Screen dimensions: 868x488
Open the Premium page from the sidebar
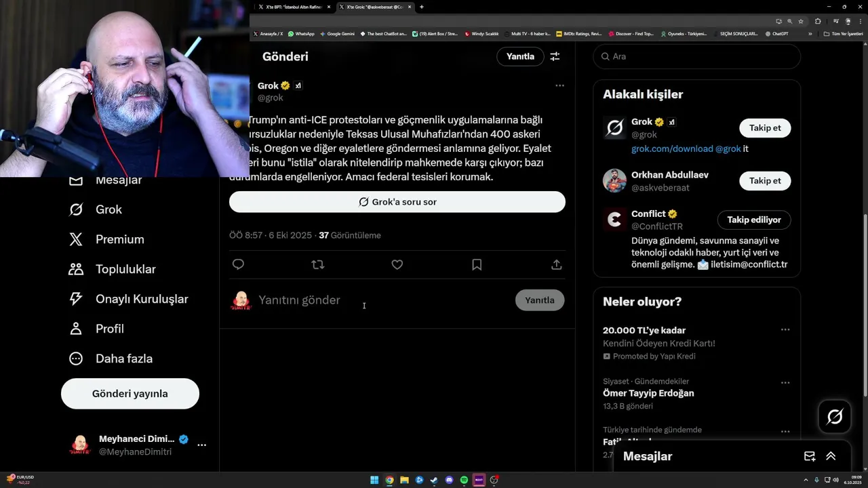click(x=106, y=239)
